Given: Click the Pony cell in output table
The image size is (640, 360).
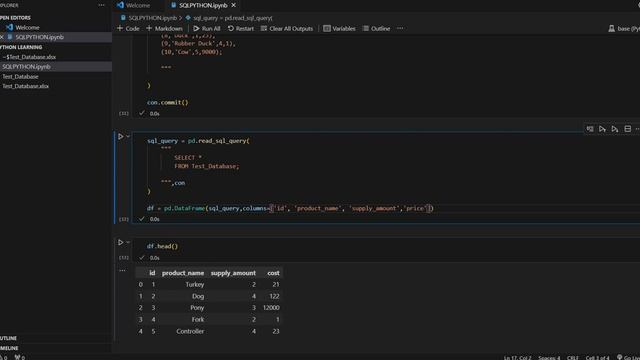Looking at the screenshot, I should [x=197, y=308].
